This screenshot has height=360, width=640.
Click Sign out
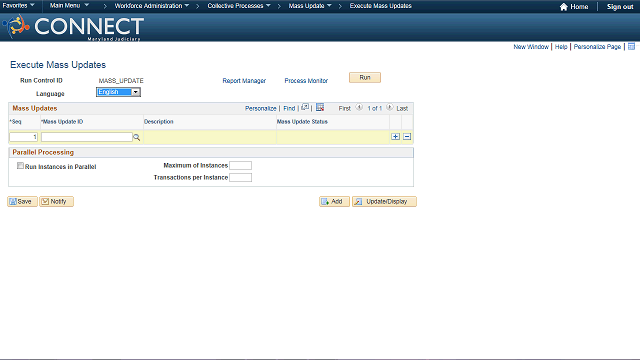click(x=620, y=7)
